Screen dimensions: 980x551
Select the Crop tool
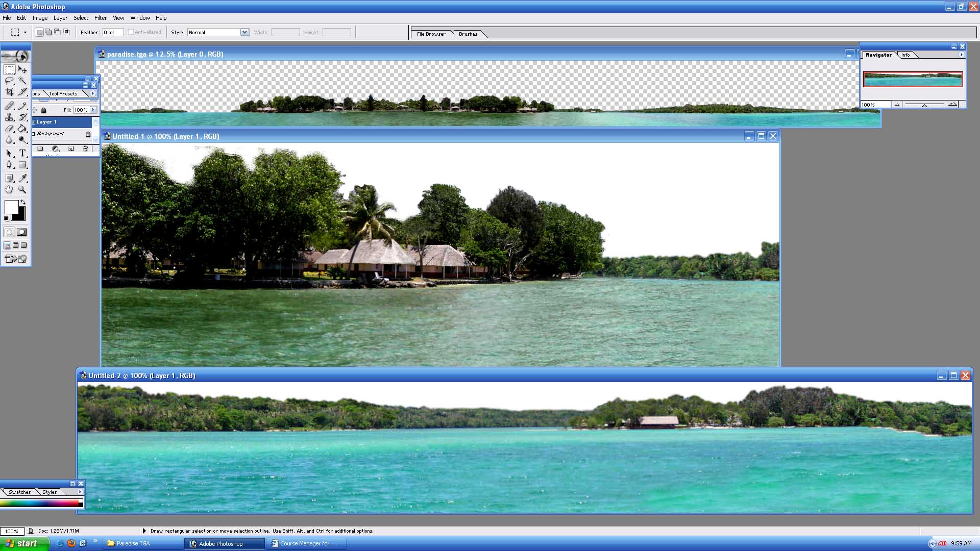(9, 92)
